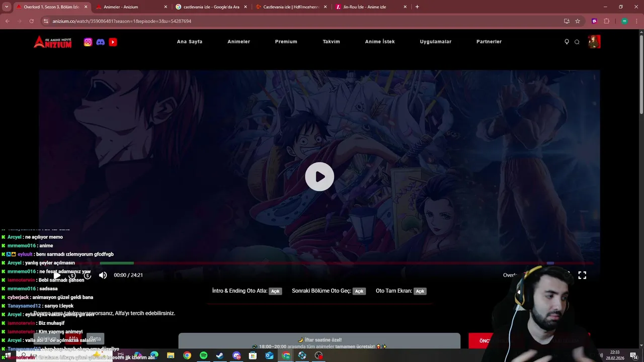
Task: Switch to castlevania izle Google search tab
Action: coord(211,7)
